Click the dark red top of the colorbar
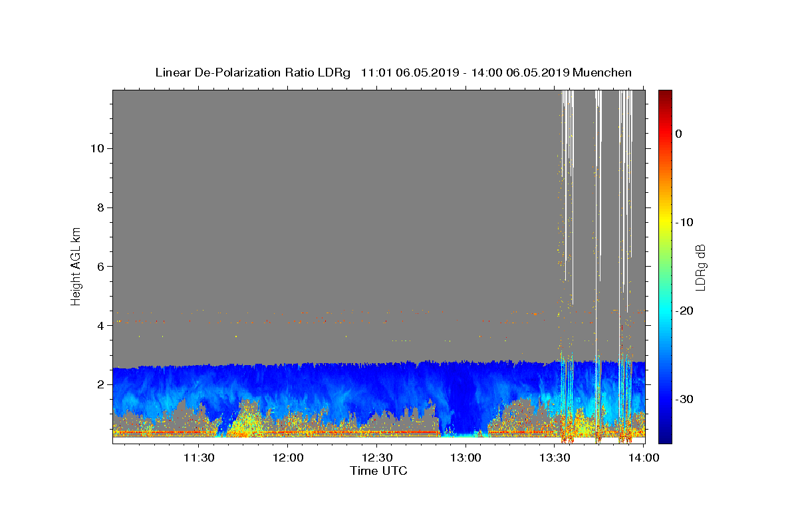This screenshot has width=798, height=532. [x=665, y=94]
